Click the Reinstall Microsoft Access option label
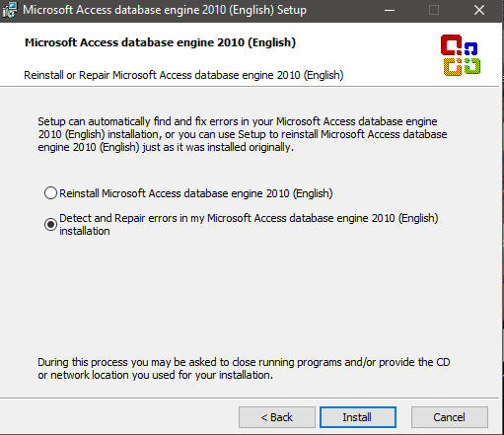The image size is (504, 435). coord(196,193)
